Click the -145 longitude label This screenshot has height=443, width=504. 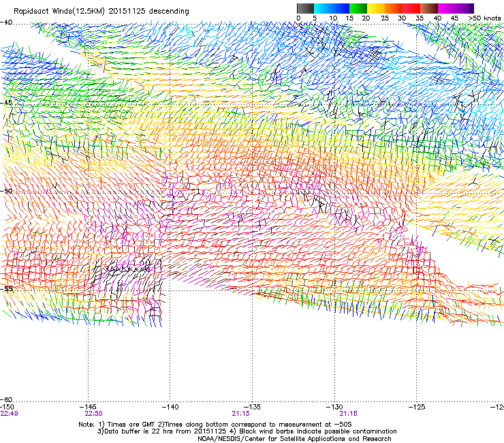[88, 407]
